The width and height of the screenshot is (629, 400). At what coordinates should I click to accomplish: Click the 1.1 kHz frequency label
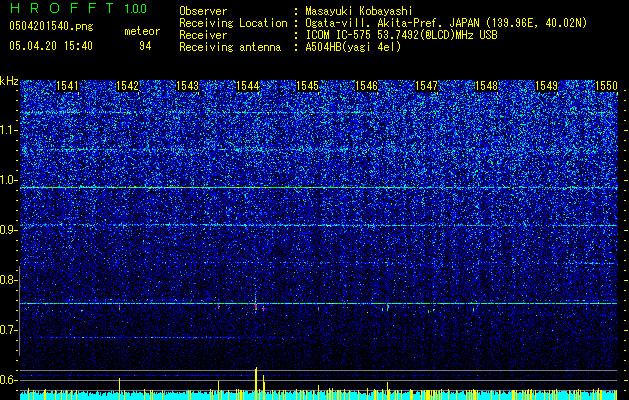click(x=8, y=130)
